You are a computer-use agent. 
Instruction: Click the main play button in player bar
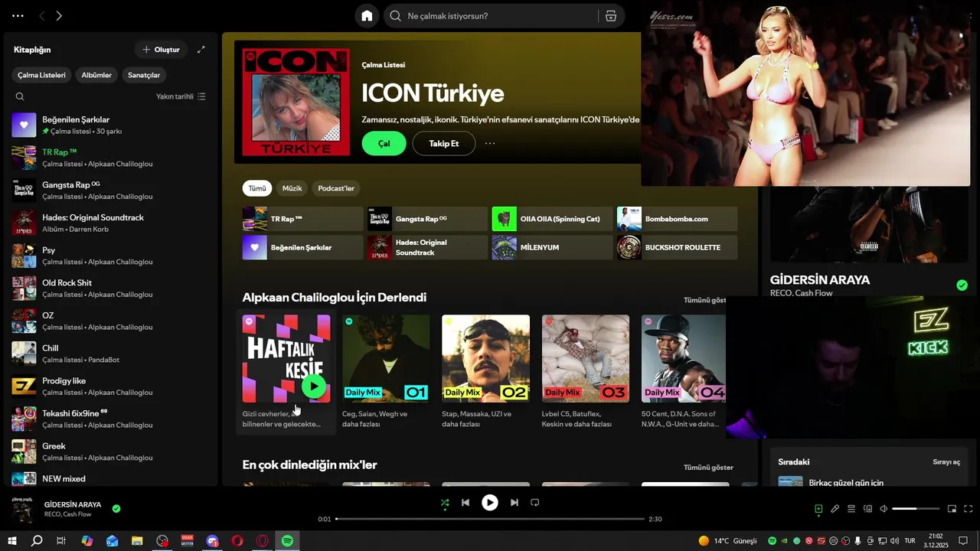point(490,503)
